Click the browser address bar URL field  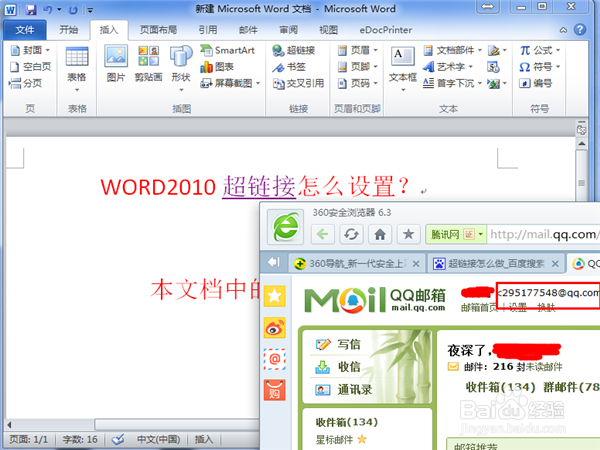[543, 234]
